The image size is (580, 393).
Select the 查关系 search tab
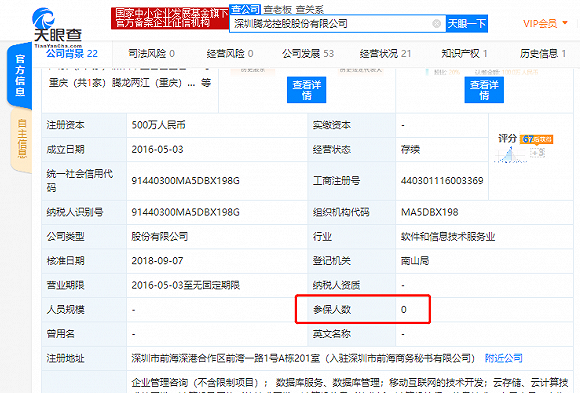point(310,9)
